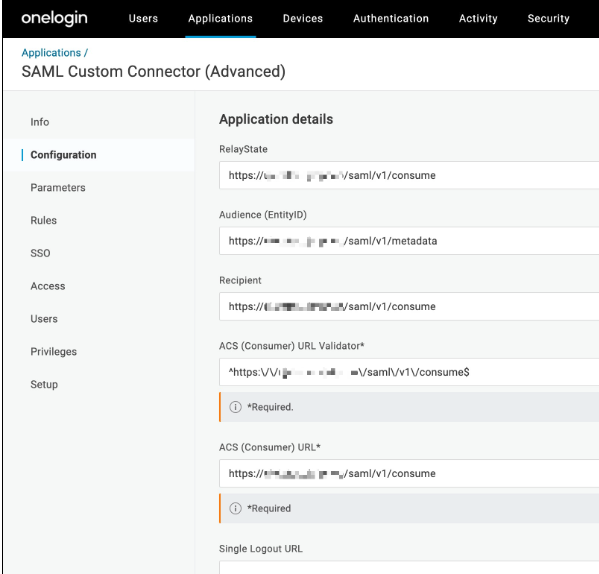Viewport: 599px width, 574px height.
Task: Open the Applications top menu
Action: [220, 18]
